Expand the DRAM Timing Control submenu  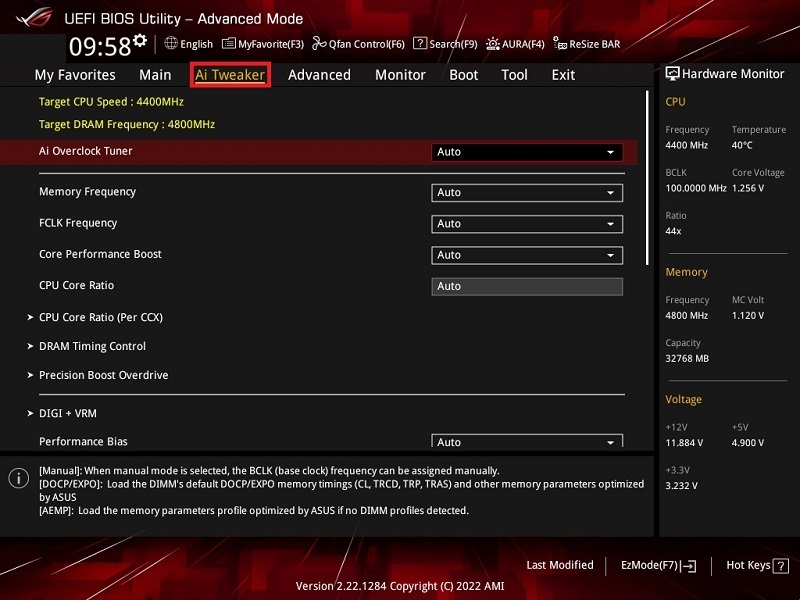tap(92, 347)
